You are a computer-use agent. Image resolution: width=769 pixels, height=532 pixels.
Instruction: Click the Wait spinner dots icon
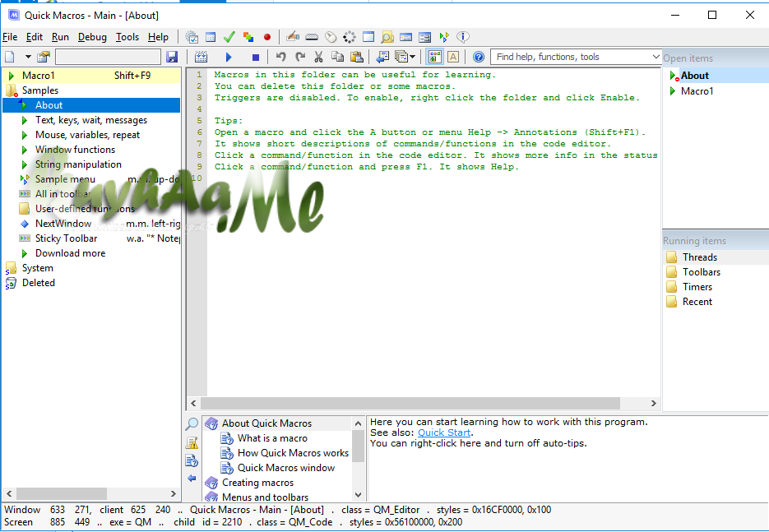point(350,37)
